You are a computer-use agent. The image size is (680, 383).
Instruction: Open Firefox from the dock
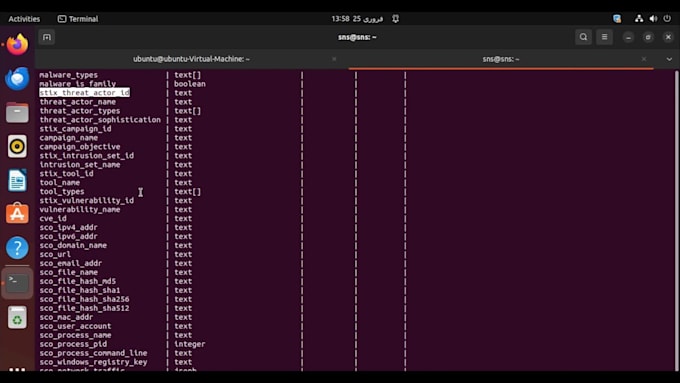tap(17, 44)
